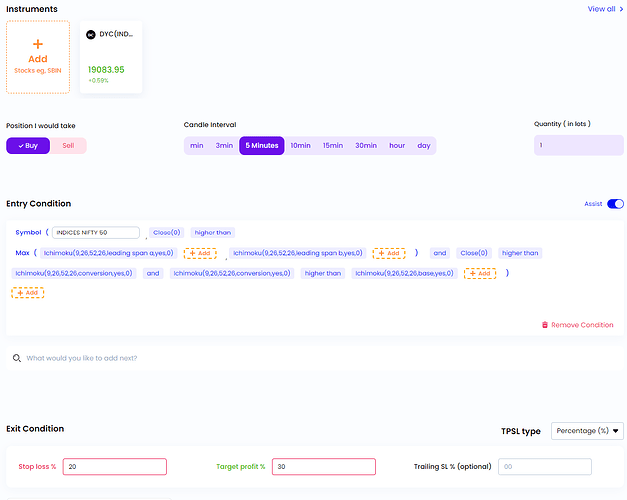Click the Symbol function label
This screenshot has height=500, width=627.
pyautogui.click(x=28, y=232)
